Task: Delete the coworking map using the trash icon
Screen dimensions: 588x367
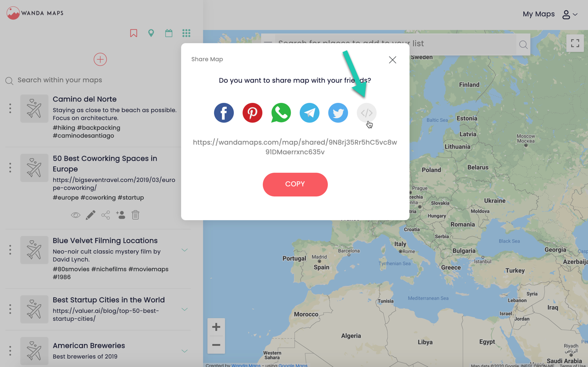Action: pos(135,215)
